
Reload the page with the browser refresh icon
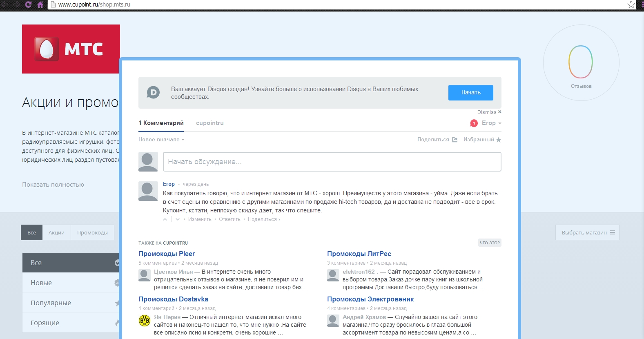(28, 4)
